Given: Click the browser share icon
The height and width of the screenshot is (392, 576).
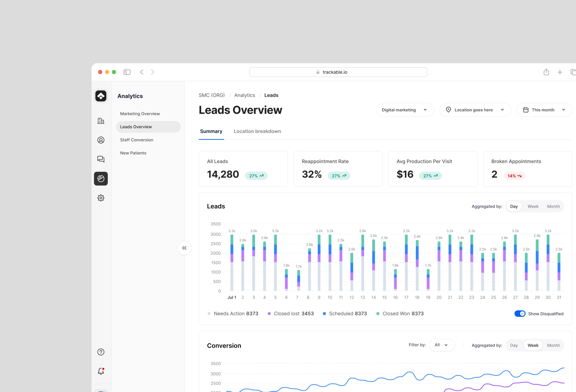Looking at the screenshot, I should pos(546,72).
